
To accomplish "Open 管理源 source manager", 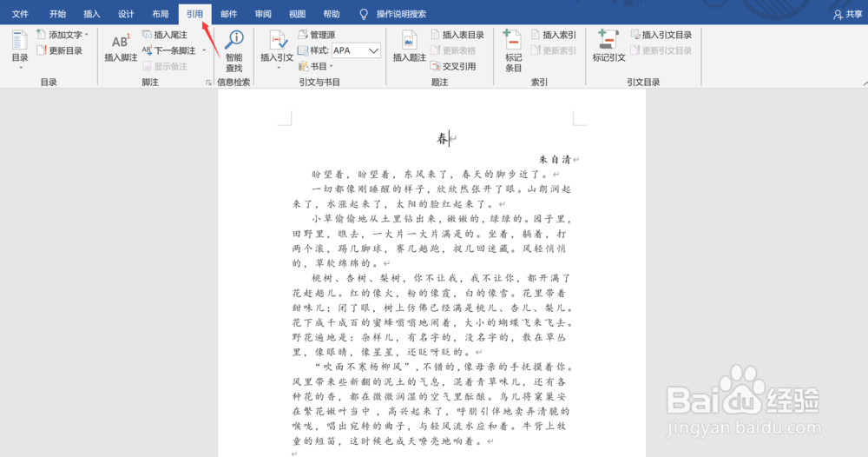I will [317, 35].
